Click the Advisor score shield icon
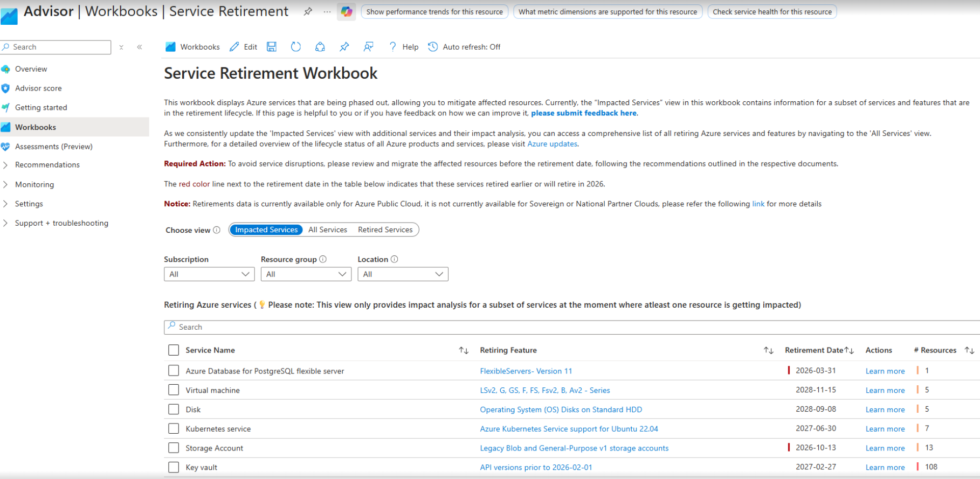Image resolution: width=980 pixels, height=479 pixels. pos(5,88)
